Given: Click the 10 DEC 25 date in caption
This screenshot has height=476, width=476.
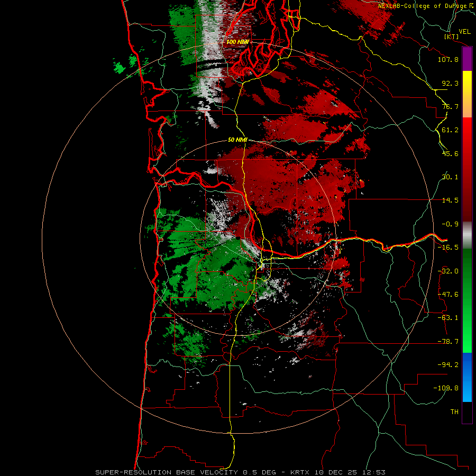Looking at the screenshot, I should tap(337, 472).
